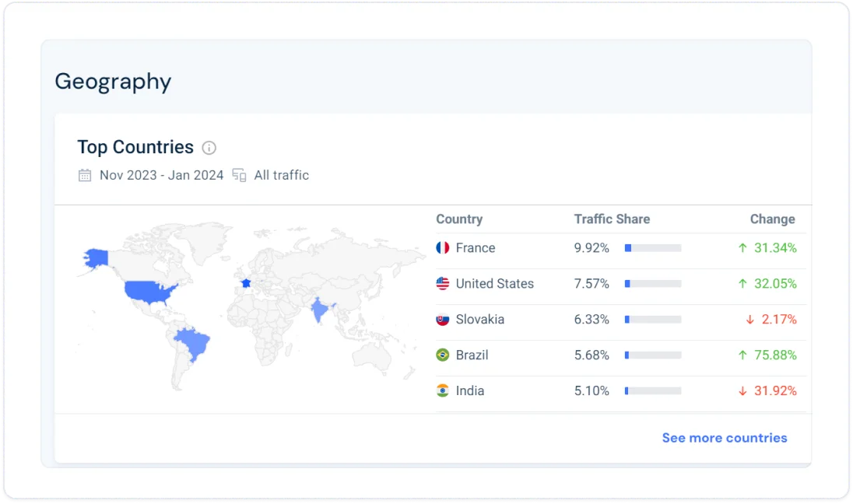The image size is (853, 504).
Task: Select the calendar icon before the date range
Action: coord(84,175)
